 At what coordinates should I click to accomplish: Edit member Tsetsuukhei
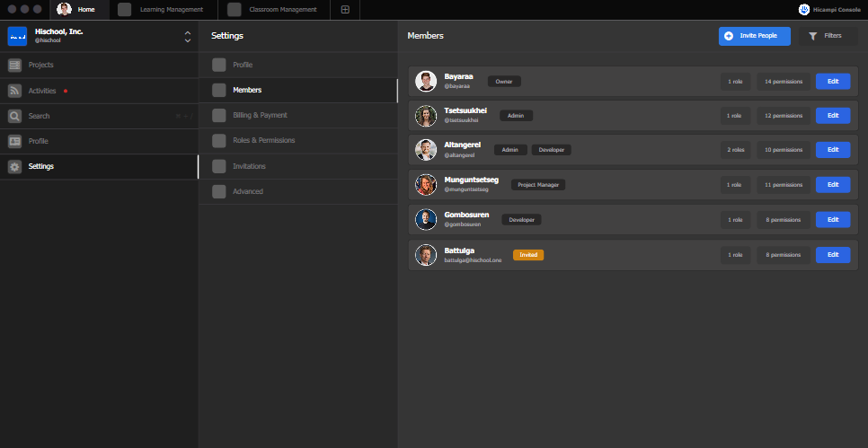(x=832, y=115)
